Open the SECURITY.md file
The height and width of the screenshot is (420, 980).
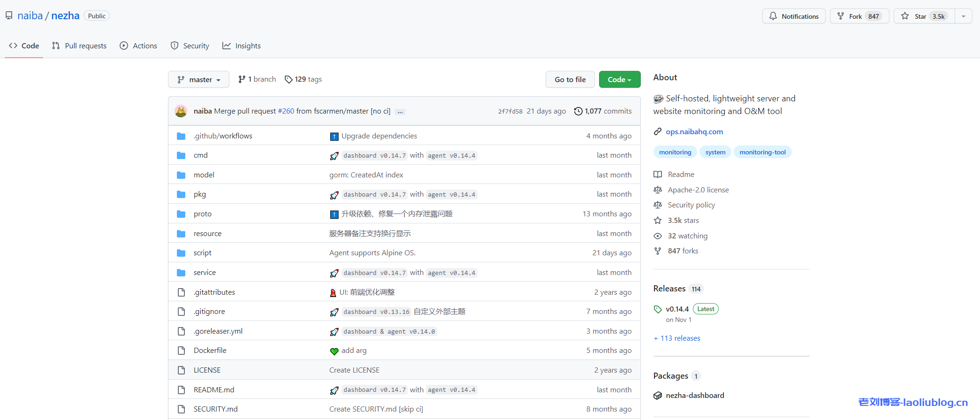click(x=216, y=409)
